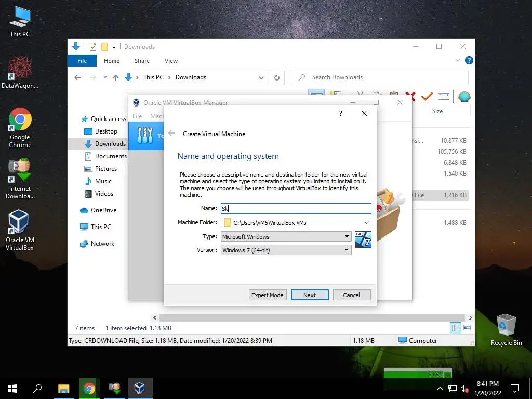Select Quick access in navigation pane
The image size is (532, 399).
pos(104,119)
